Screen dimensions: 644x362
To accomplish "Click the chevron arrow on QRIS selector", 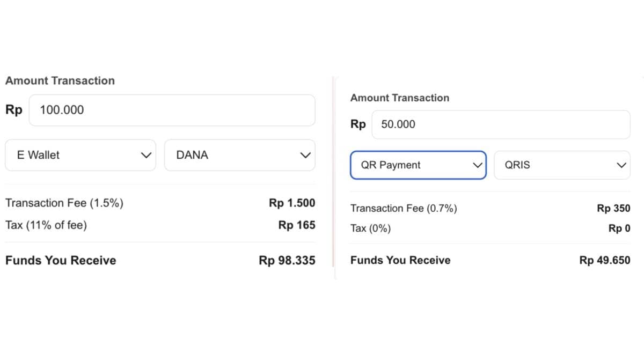I will pyautogui.click(x=621, y=165).
